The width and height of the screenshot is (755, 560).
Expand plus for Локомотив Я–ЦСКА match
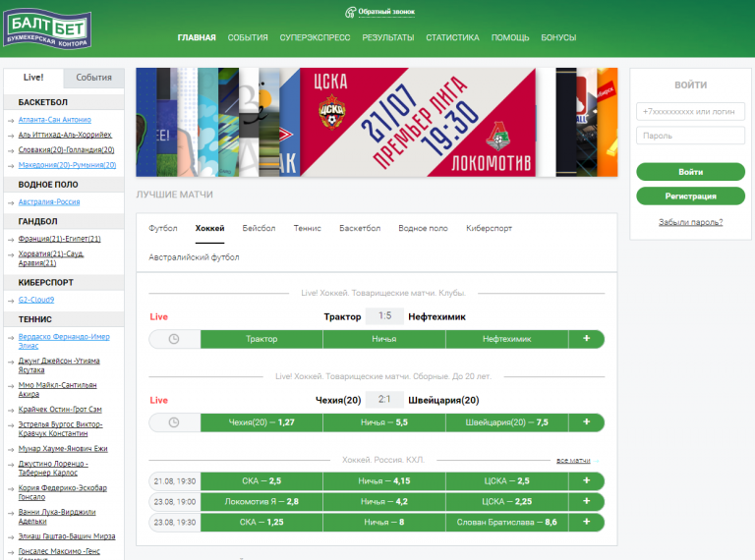[587, 501]
